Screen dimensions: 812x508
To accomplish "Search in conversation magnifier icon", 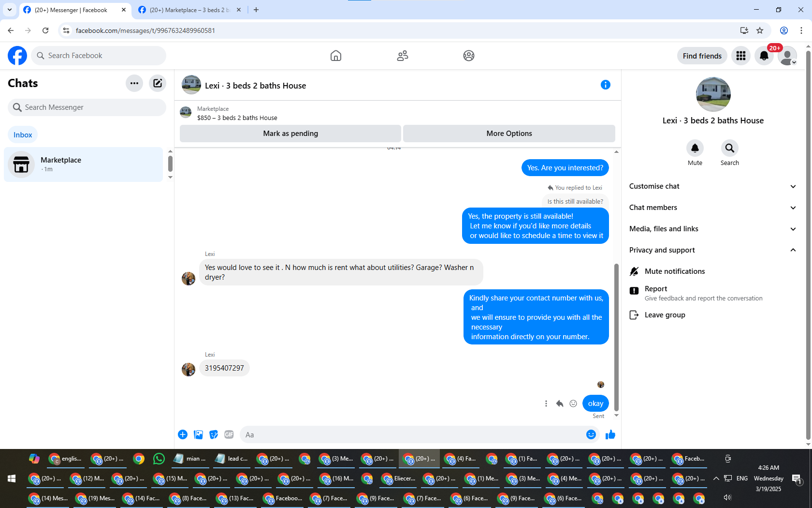I will (x=730, y=148).
